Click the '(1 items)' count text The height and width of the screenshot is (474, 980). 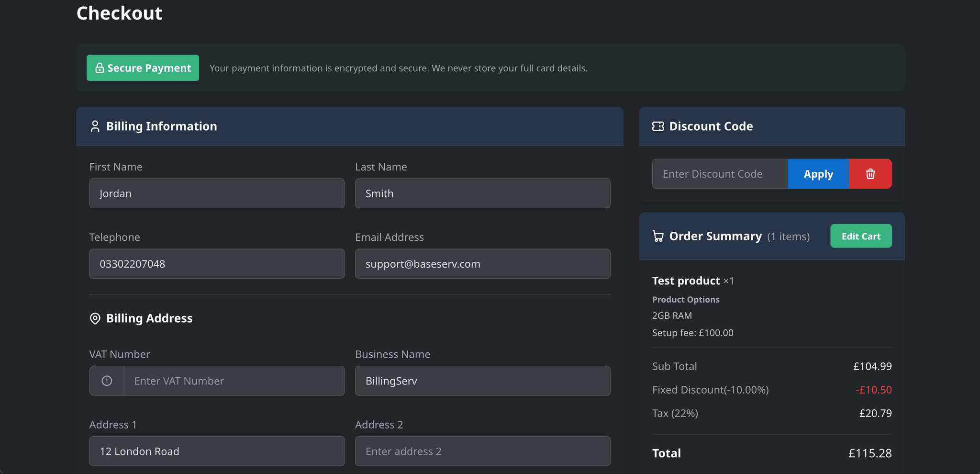[789, 237]
